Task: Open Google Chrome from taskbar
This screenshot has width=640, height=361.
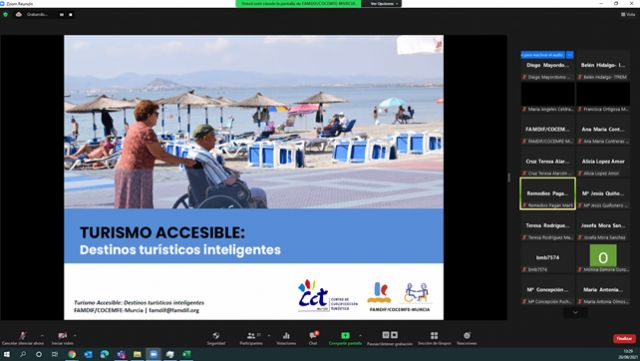Action: pyautogui.click(x=72, y=354)
